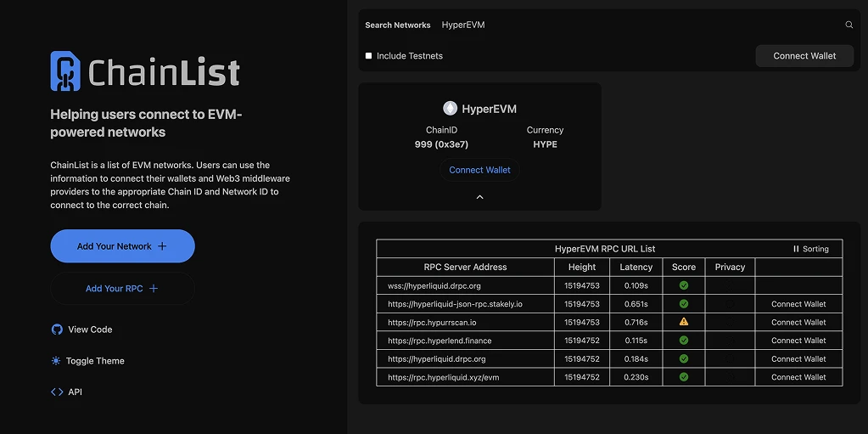Connect Wallet for https://hyperliquid.drpc.org row
Viewport: 868px width, 434px height.
[798, 358]
